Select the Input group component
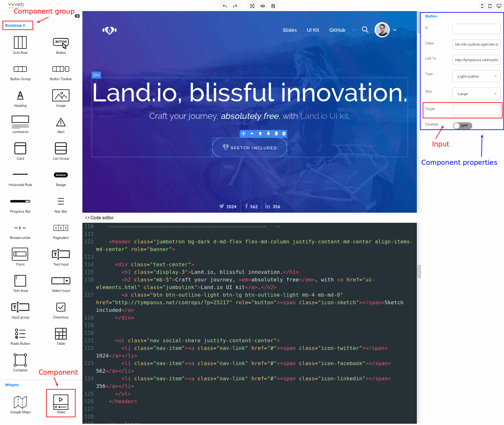 (x=20, y=310)
